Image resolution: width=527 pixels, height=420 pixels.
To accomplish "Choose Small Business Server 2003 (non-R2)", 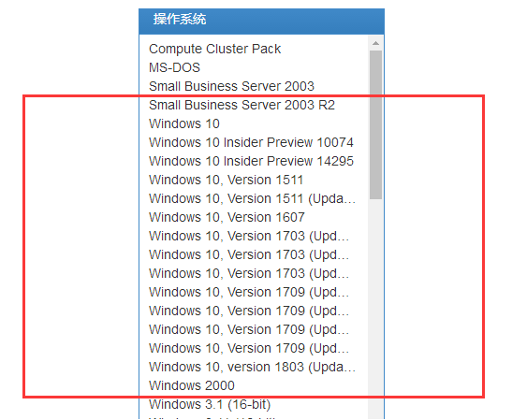I will click(x=231, y=86).
